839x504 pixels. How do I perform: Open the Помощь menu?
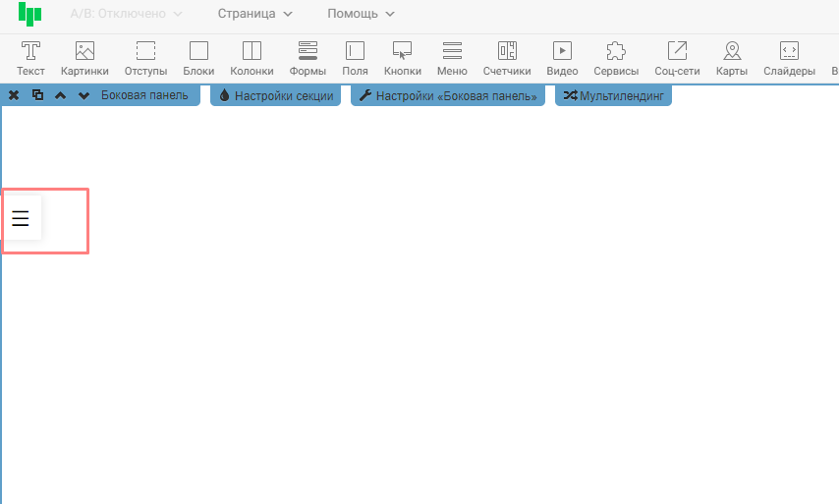pos(361,14)
